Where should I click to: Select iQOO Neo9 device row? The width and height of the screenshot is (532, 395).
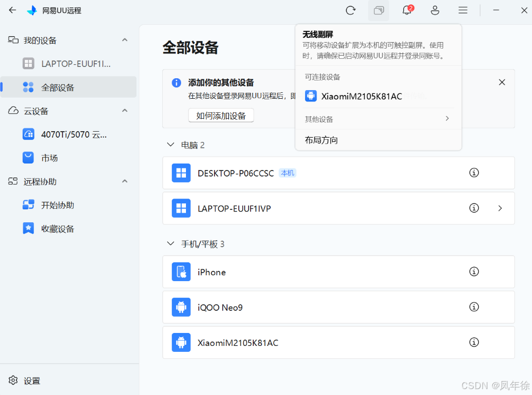coord(338,308)
